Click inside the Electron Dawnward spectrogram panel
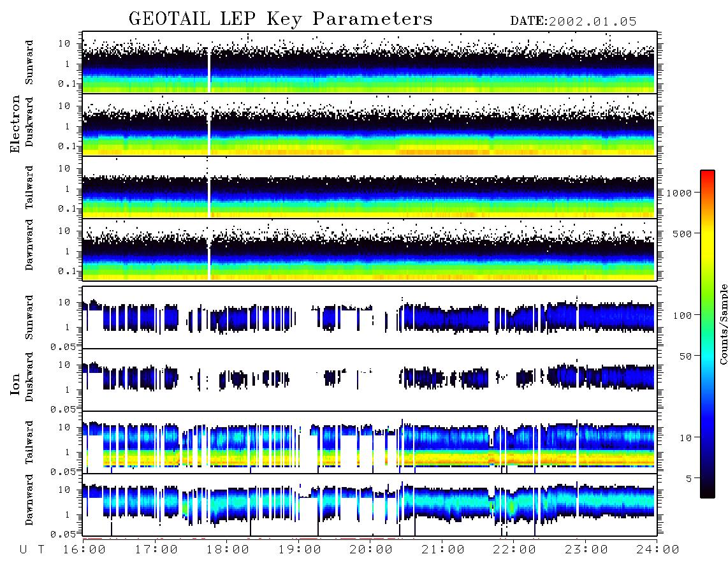Viewport: 728px width, 561px height. tap(370, 250)
